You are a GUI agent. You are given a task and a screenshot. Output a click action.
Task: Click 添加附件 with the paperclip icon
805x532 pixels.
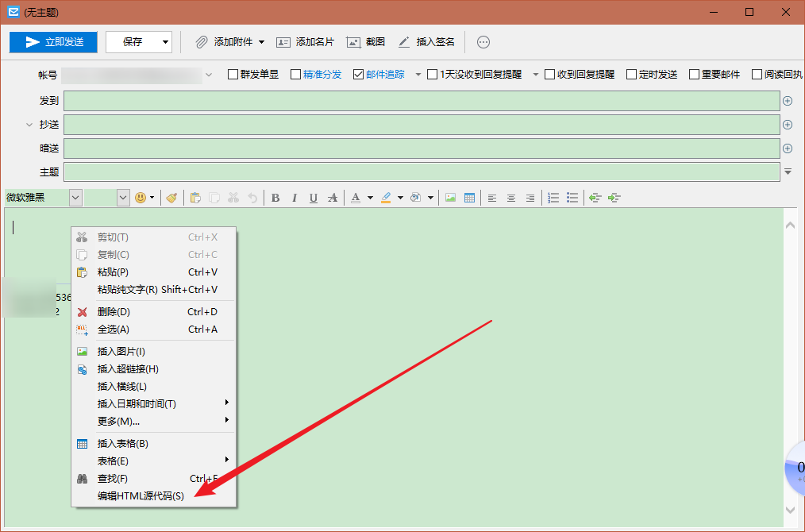(x=225, y=42)
